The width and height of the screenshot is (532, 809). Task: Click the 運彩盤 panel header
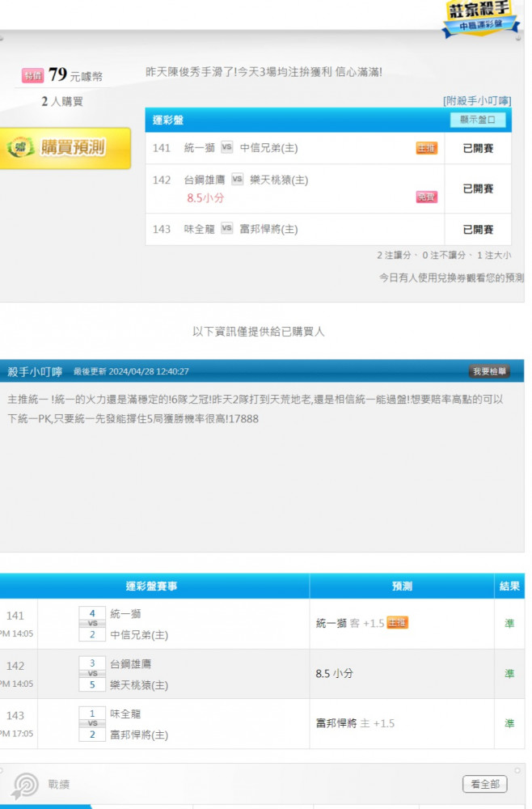coord(328,121)
